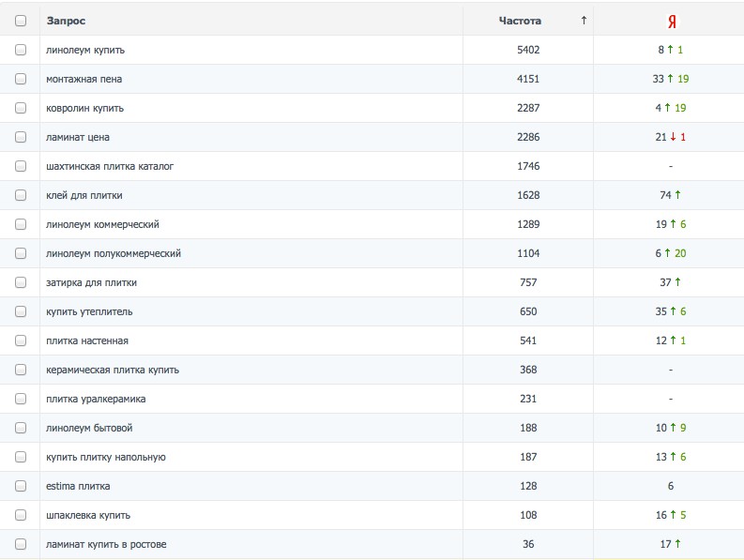Viewport: 744px width, 560px height.
Task: Check the box for линолеум бытовой
Action: pos(21,428)
